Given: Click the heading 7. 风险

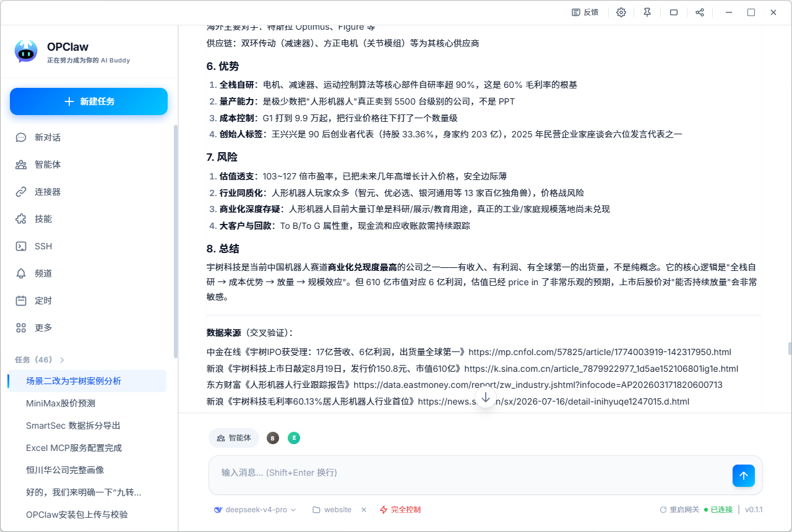Looking at the screenshot, I should point(222,157).
